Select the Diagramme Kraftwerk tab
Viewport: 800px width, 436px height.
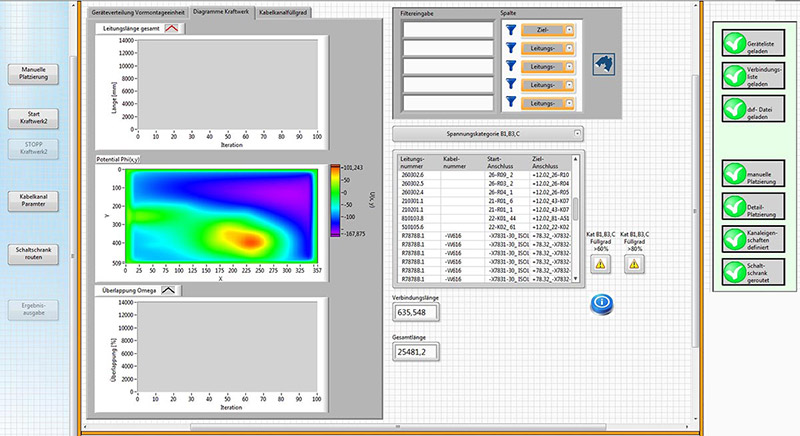pyautogui.click(x=221, y=12)
